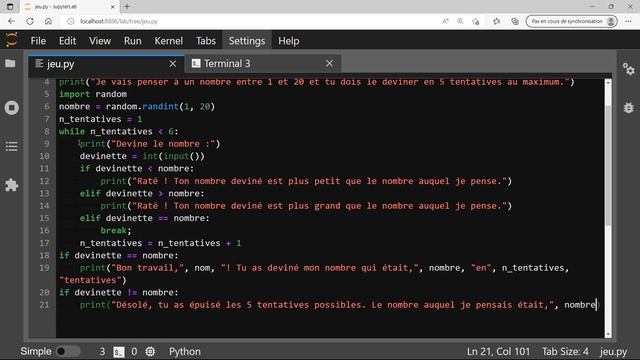The image size is (640, 360).
Task: Open browser collections icon
Action: [x=515, y=21]
